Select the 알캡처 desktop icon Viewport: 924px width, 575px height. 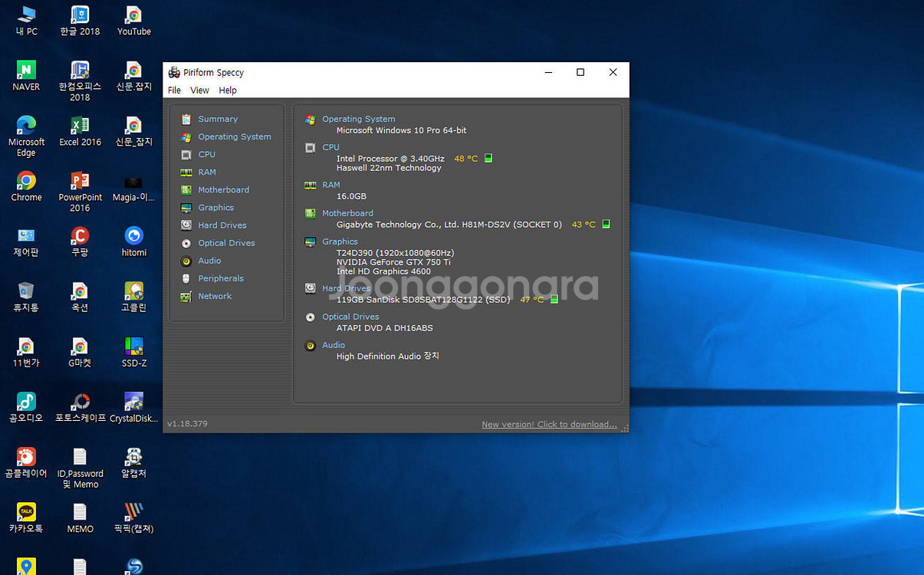tap(133, 462)
